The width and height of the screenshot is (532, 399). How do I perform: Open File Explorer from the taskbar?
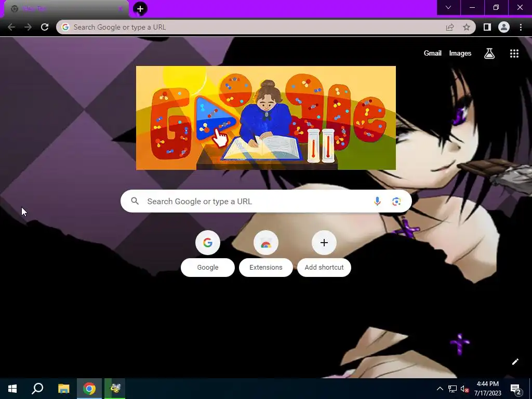coord(63,389)
